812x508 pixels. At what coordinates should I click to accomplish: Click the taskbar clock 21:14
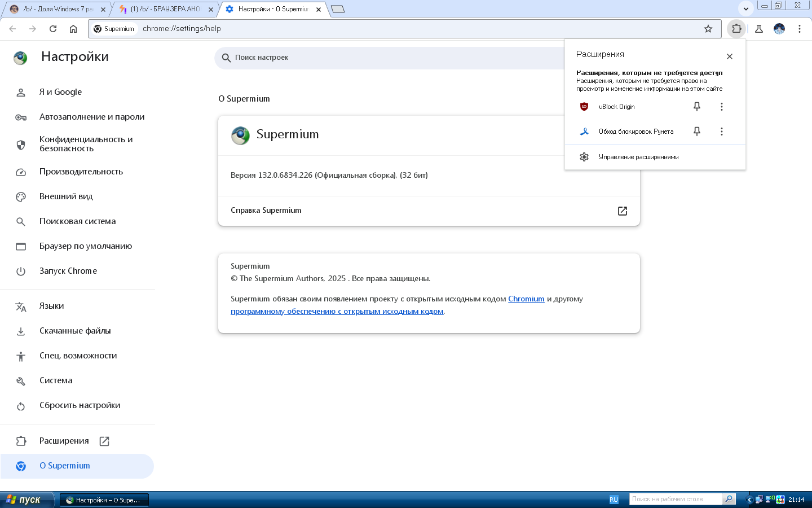point(796,500)
